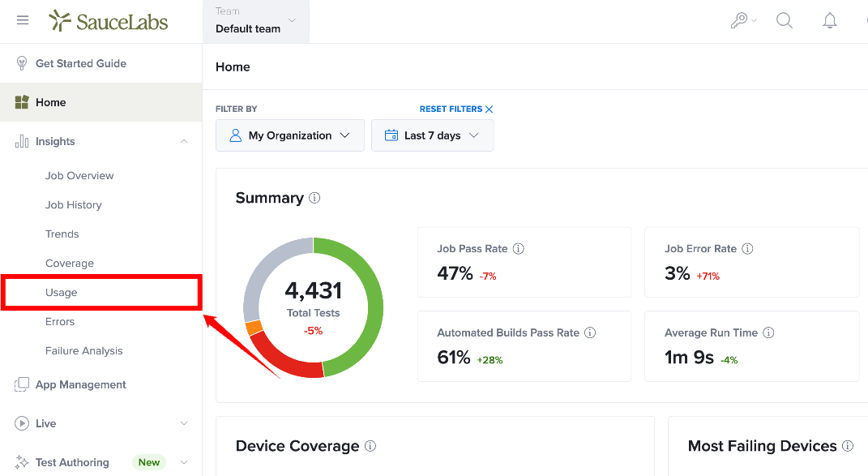
Task: Collapse the Insights section
Action: [x=184, y=141]
